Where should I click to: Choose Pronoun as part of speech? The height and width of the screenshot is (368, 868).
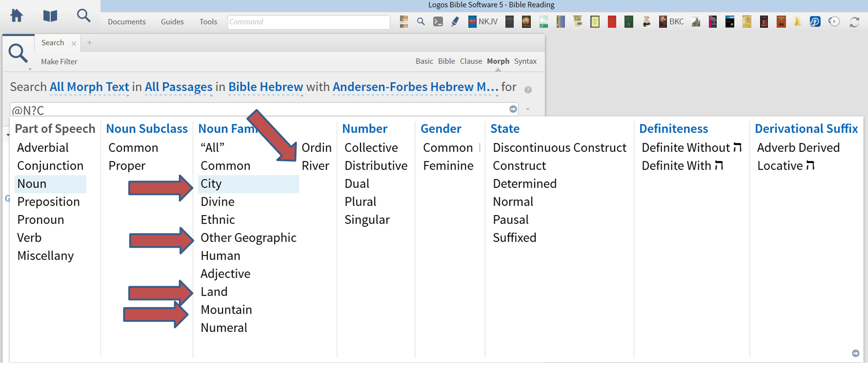(x=40, y=220)
